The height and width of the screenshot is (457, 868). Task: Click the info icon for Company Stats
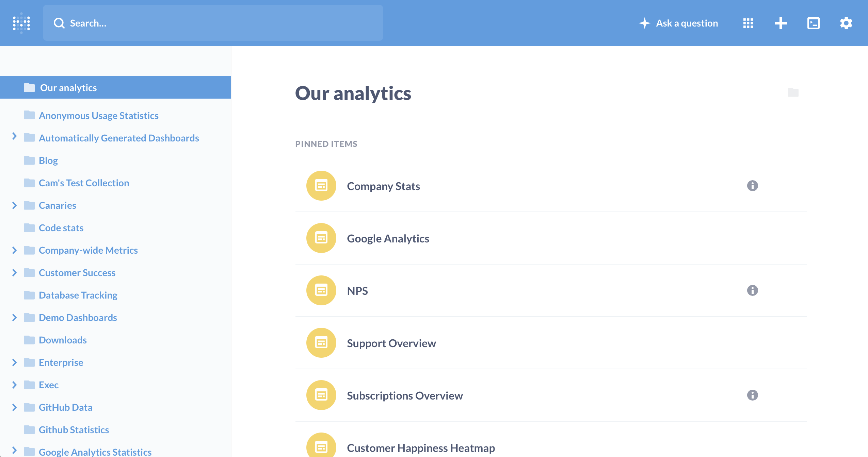coord(752,186)
